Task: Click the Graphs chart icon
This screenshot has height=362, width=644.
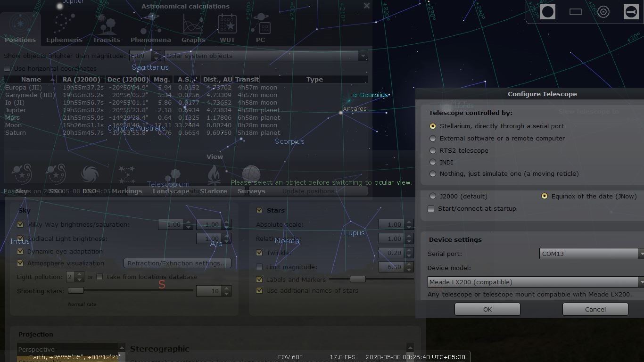Action: [x=193, y=23]
